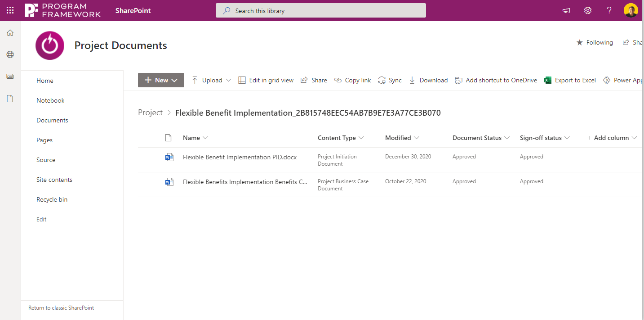Screen dimensions: 644x320
Task: Open the Settings gear icon
Action: click(588, 10)
